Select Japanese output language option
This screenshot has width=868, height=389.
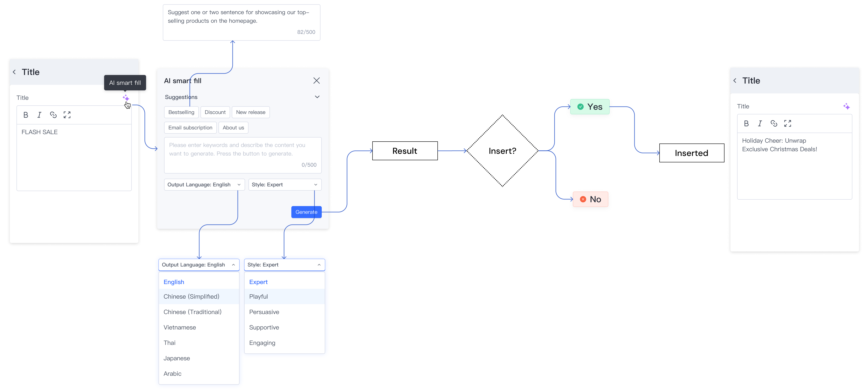177,358
